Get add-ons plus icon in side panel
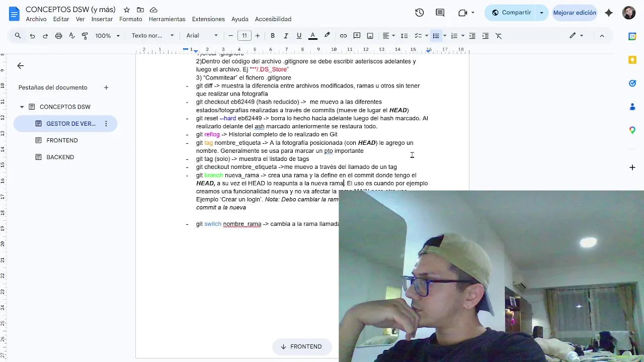Viewport: 644px width, 362px height. click(x=632, y=167)
